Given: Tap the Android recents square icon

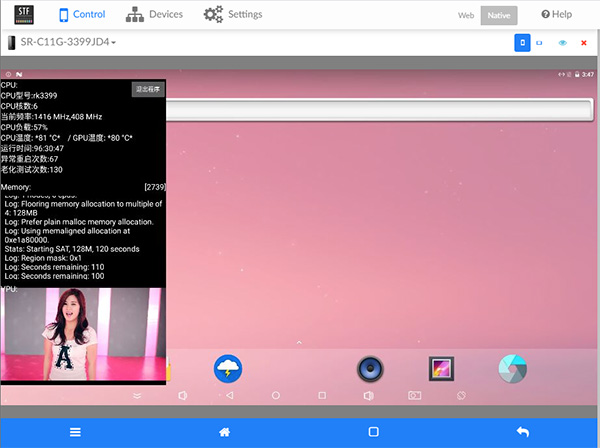Looking at the screenshot, I should pyautogui.click(x=322, y=395).
